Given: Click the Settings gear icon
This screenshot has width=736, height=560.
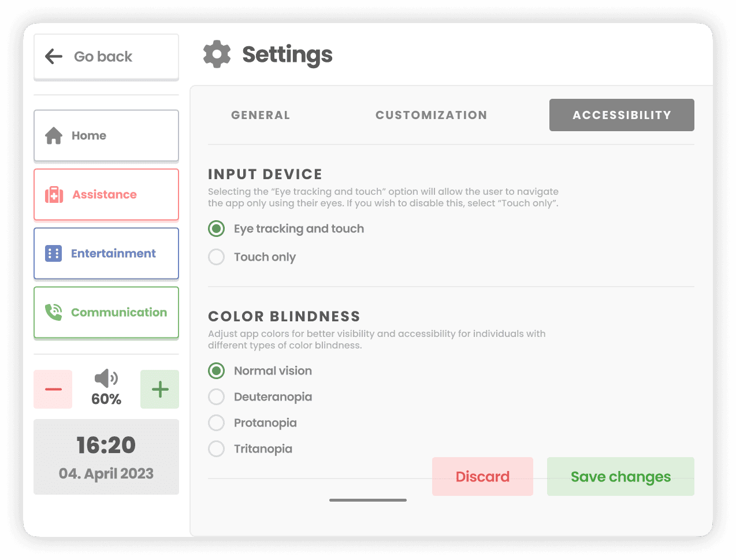Looking at the screenshot, I should 217,54.
